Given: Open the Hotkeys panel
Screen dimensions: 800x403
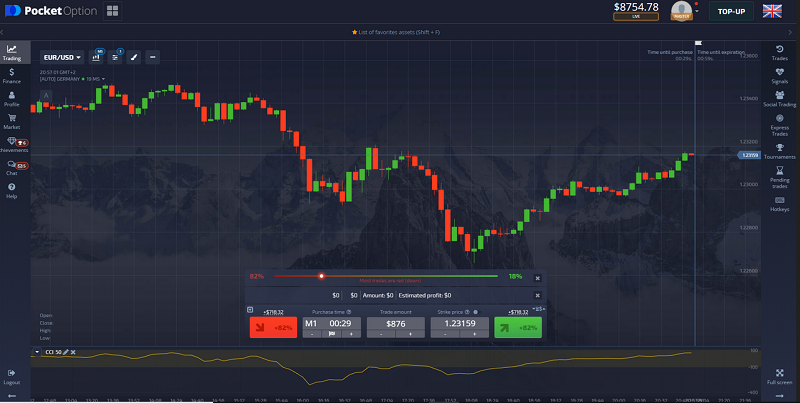Looking at the screenshot, I should 780,204.
